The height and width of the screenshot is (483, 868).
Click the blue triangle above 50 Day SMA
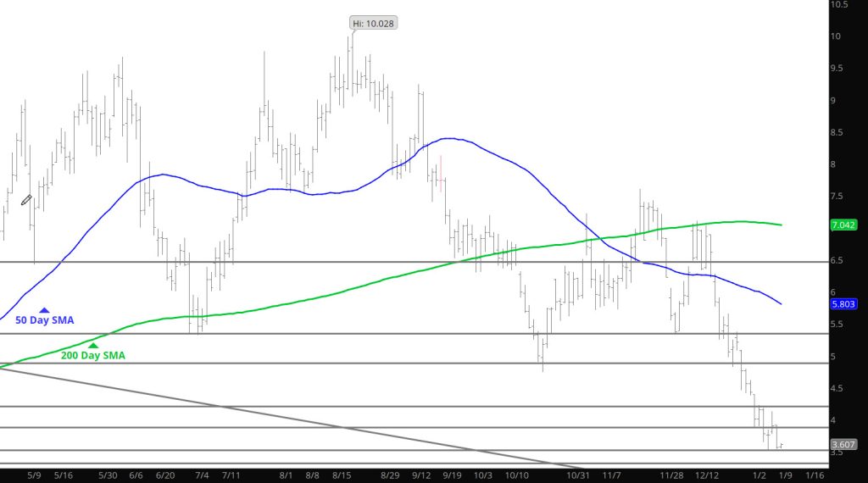44,310
